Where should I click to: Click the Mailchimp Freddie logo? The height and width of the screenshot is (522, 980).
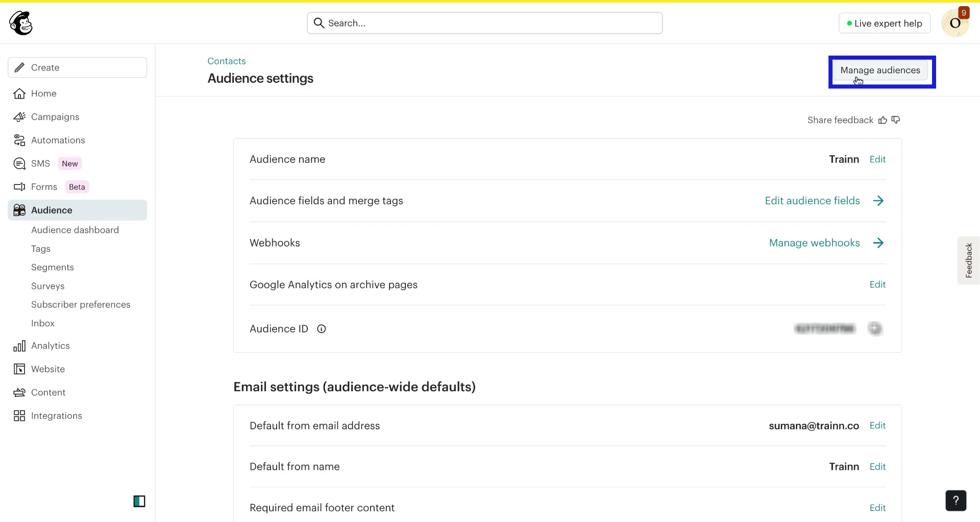[x=20, y=22]
